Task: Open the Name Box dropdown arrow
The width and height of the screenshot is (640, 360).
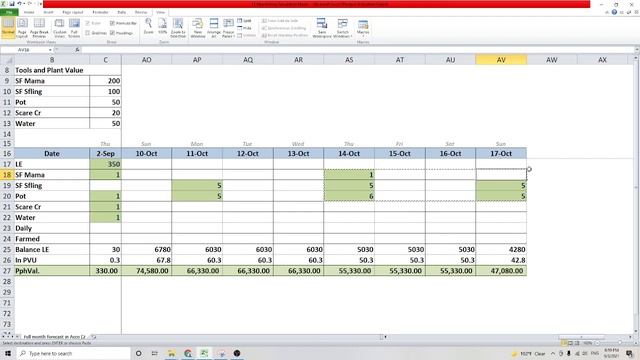Action: (50, 50)
